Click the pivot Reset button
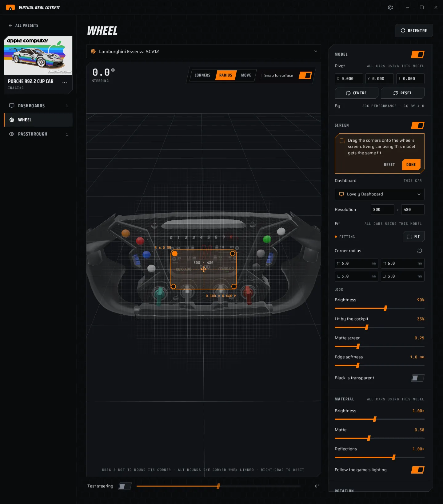This screenshot has width=443, height=504. [x=402, y=93]
